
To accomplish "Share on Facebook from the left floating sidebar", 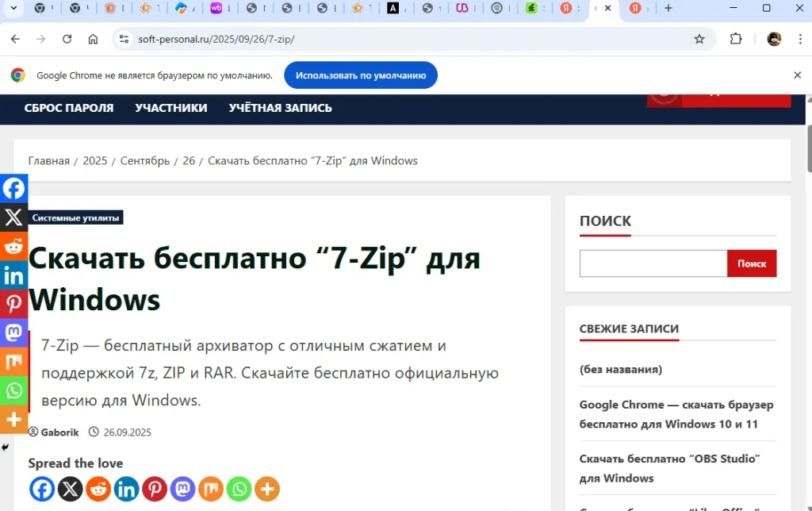I will 13,188.
